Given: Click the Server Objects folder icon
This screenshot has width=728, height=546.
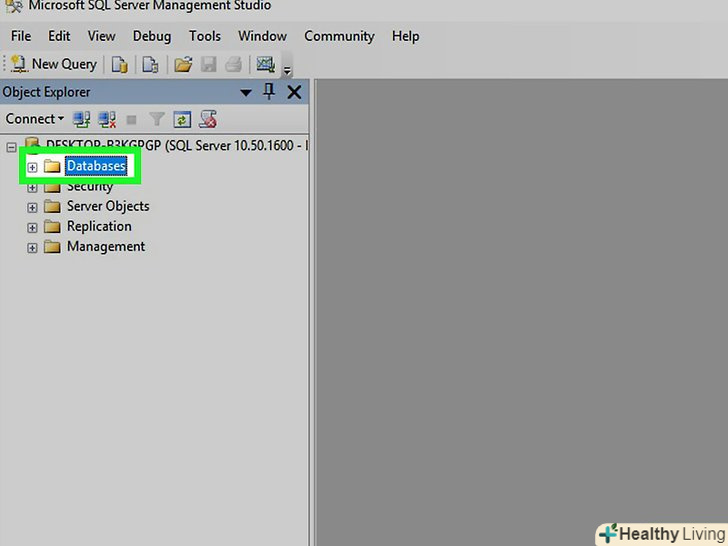Looking at the screenshot, I should [x=52, y=207].
